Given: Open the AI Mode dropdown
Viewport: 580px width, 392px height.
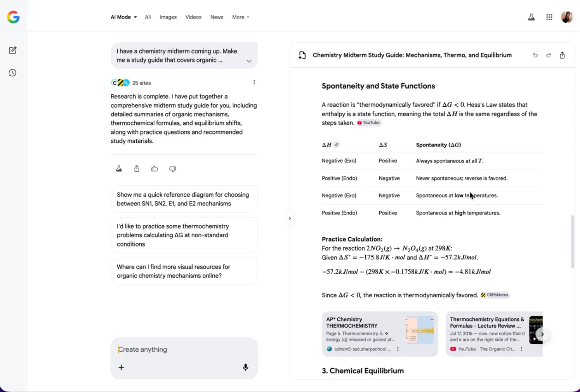Looking at the screenshot, I should point(123,17).
